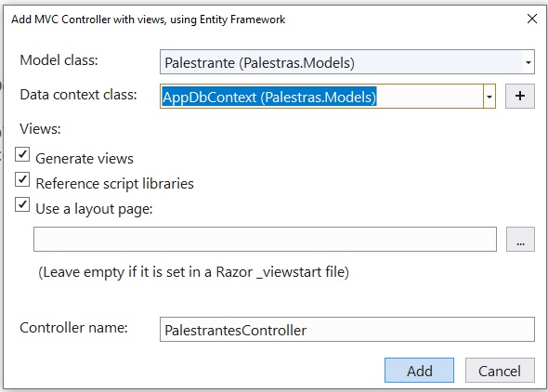Disable the Use a layout page checkbox
This screenshot has width=548, height=392.
tap(22, 204)
